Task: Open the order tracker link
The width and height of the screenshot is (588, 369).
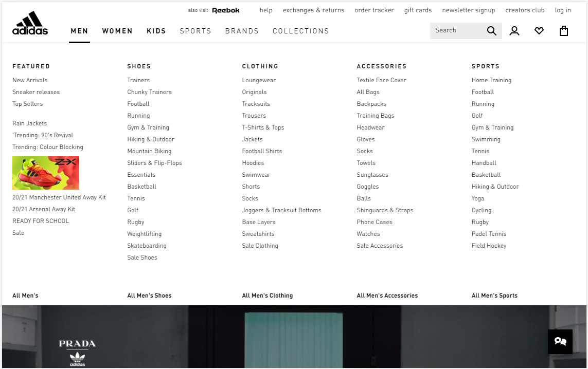Action: [x=374, y=10]
